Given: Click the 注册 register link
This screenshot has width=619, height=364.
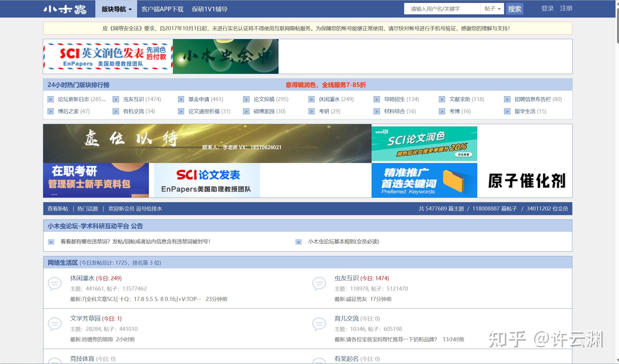Looking at the screenshot, I should [566, 9].
